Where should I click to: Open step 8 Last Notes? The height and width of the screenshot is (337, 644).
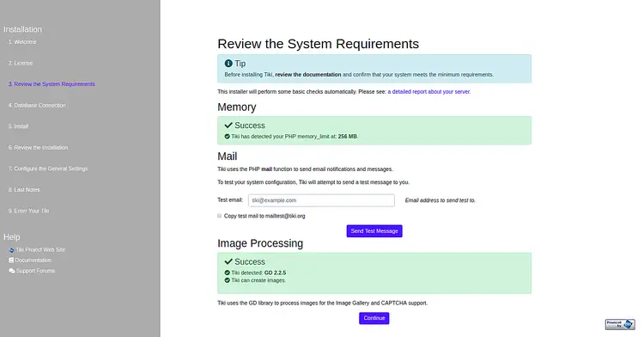24,190
